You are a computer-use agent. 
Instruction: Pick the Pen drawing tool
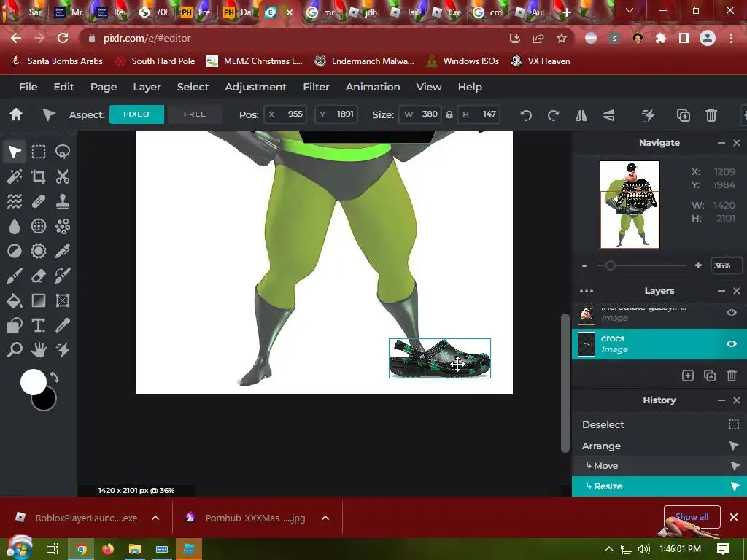(x=63, y=251)
